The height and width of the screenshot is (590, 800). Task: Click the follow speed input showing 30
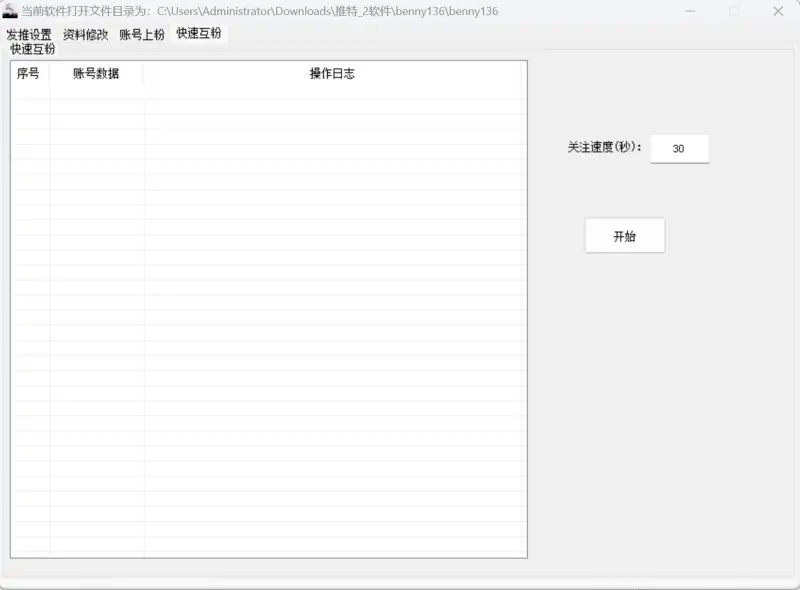click(x=679, y=148)
